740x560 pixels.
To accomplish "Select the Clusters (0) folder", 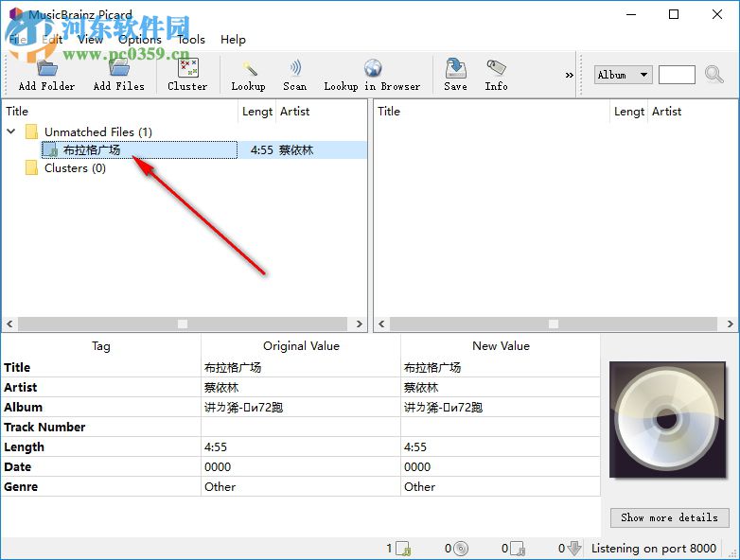I will 75,168.
